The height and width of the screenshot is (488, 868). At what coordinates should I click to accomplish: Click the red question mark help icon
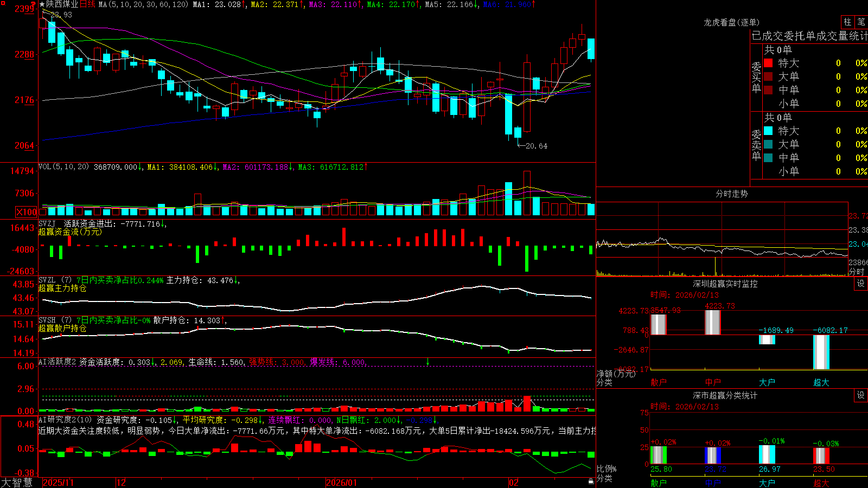point(34,4)
